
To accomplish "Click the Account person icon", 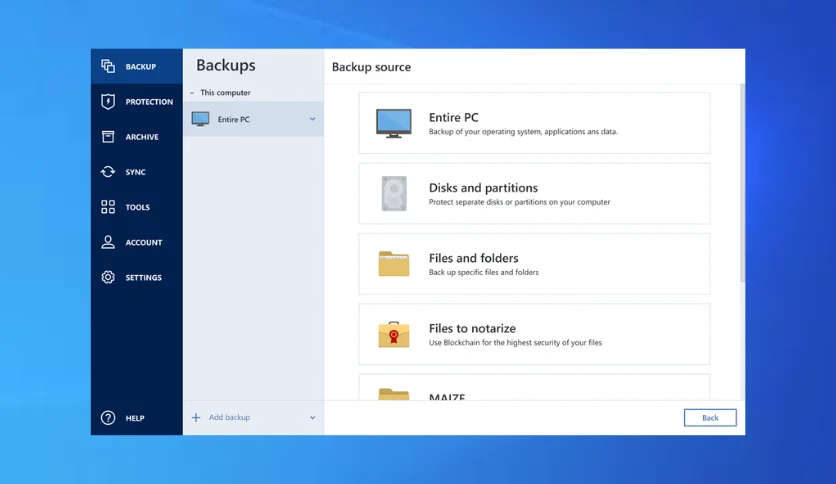I will [108, 242].
